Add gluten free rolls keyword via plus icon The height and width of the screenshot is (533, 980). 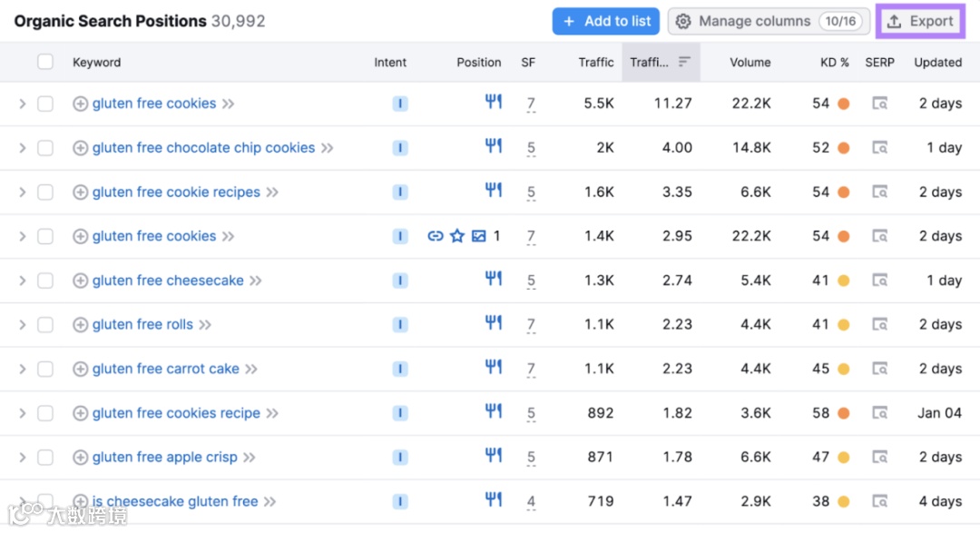(x=80, y=325)
